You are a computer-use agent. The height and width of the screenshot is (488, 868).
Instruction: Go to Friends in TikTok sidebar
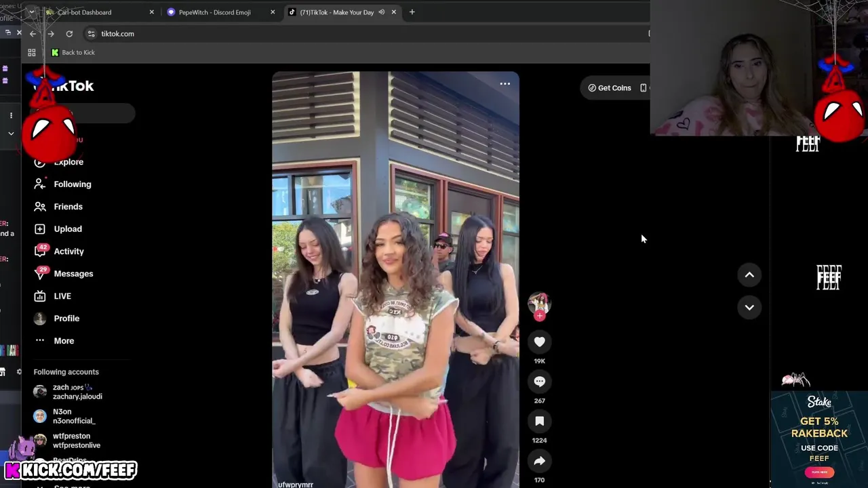(x=68, y=207)
